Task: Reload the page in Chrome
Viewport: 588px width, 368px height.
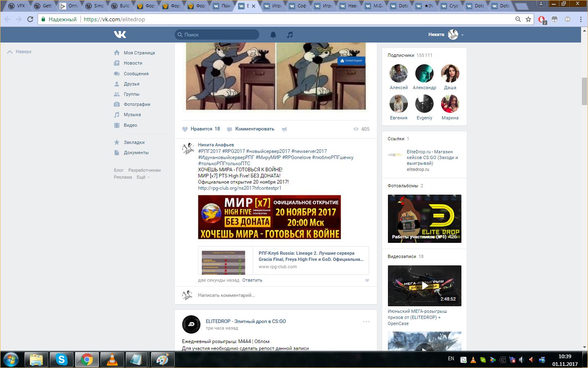Action: pyautogui.click(x=30, y=19)
